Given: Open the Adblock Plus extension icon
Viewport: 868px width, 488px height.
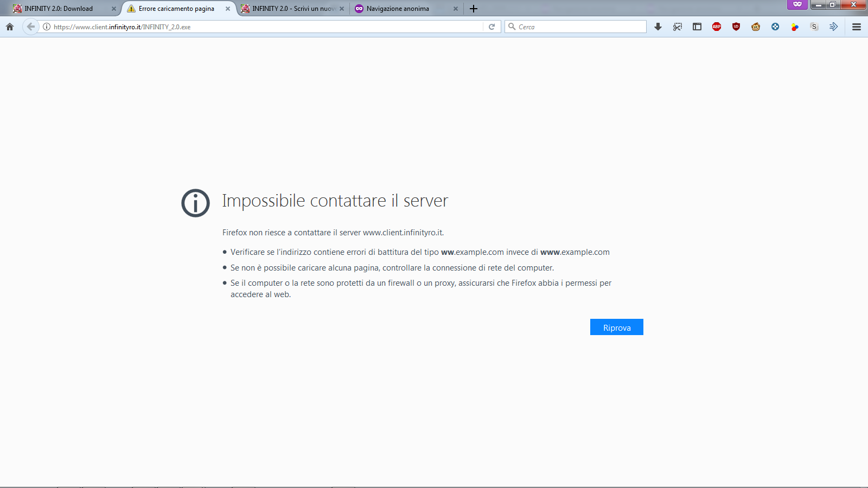Looking at the screenshot, I should click(717, 27).
